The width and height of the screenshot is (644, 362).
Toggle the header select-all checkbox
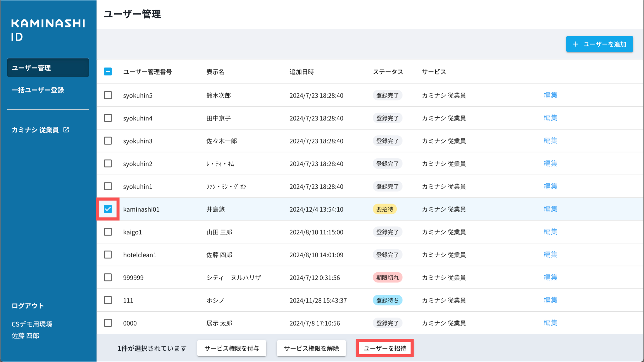[108, 72]
